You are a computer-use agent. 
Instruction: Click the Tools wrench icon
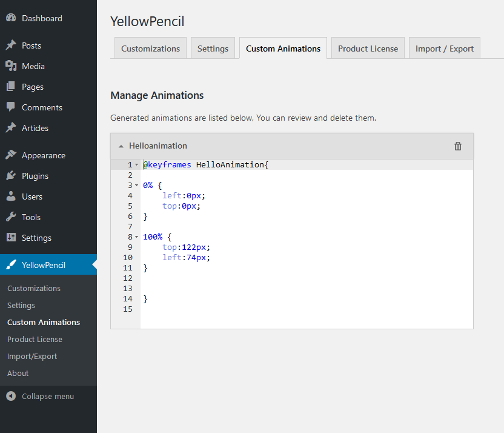point(11,216)
